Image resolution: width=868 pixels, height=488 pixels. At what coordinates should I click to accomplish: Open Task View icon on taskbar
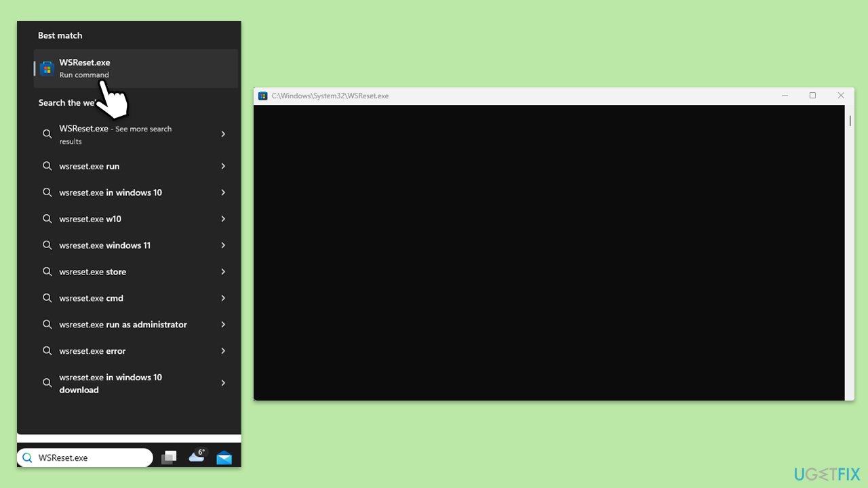click(x=169, y=457)
